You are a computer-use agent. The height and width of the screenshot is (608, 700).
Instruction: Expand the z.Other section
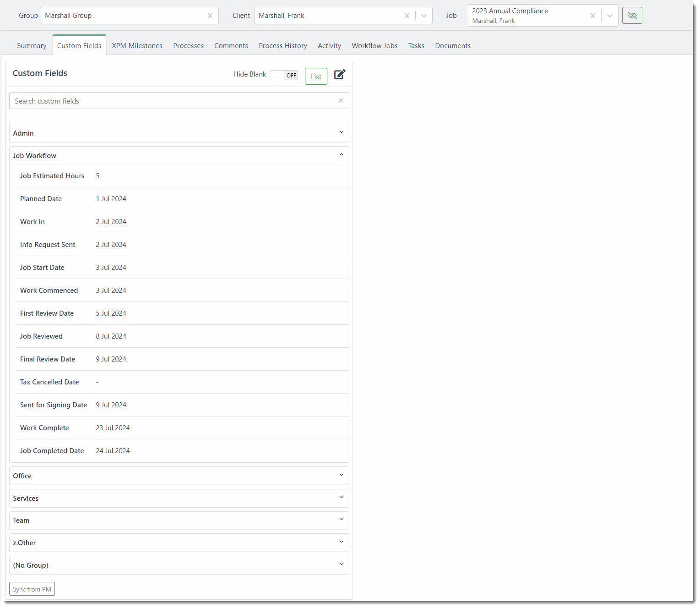click(179, 542)
